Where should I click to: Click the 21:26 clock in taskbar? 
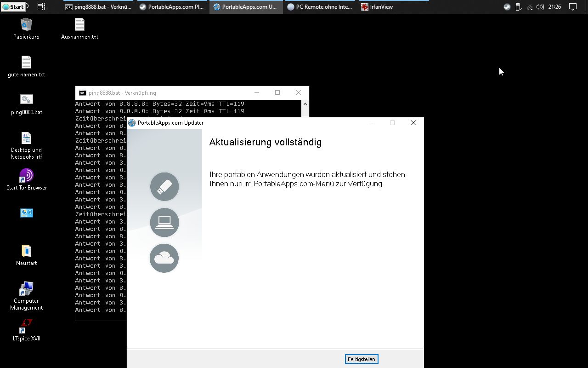click(554, 7)
